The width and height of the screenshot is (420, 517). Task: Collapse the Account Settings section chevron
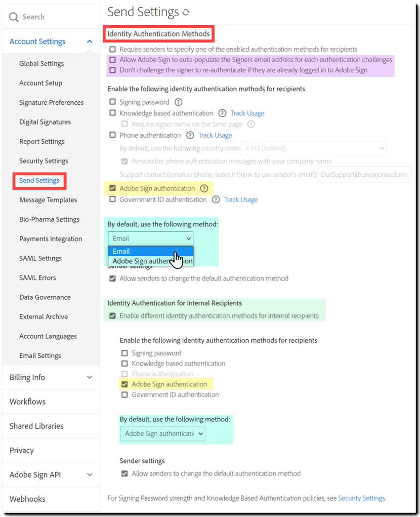pyautogui.click(x=89, y=42)
